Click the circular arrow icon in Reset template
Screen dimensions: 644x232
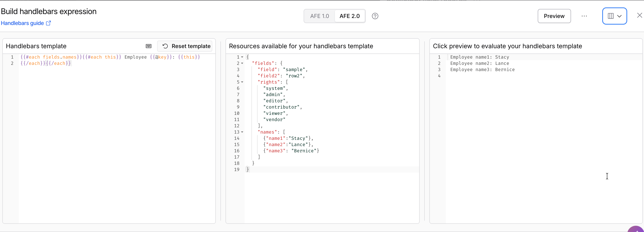click(x=165, y=46)
